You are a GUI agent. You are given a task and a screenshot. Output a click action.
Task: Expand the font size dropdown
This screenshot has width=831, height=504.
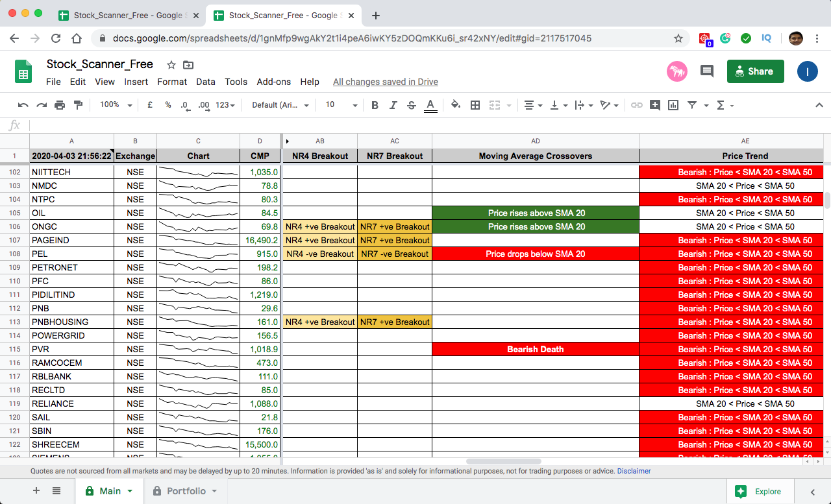pyautogui.click(x=341, y=105)
